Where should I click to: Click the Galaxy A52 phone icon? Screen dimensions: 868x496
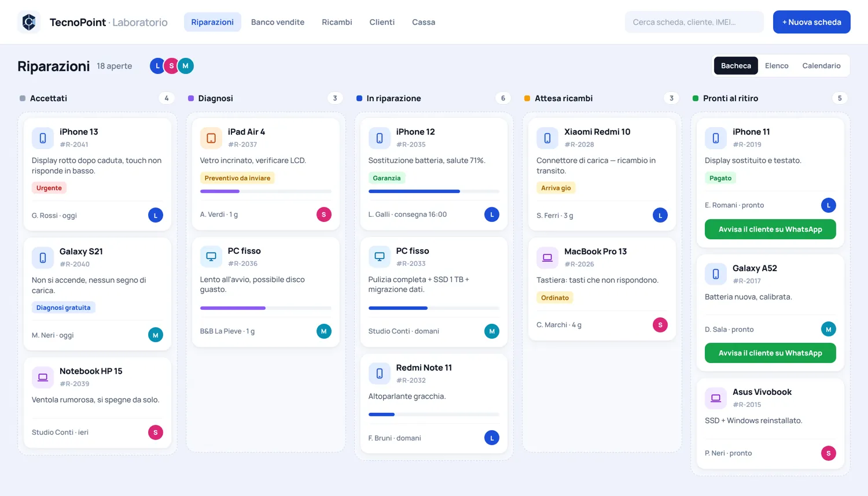pyautogui.click(x=716, y=275)
